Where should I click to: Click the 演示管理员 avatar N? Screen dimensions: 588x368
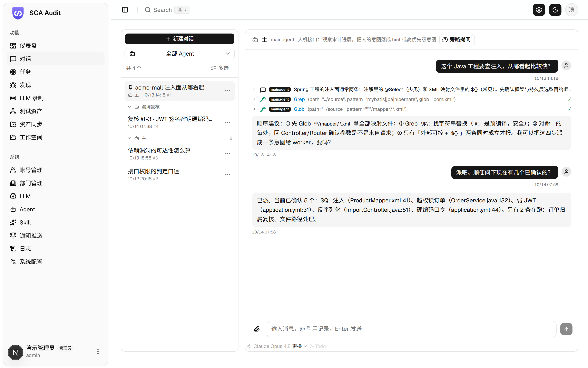16,352
